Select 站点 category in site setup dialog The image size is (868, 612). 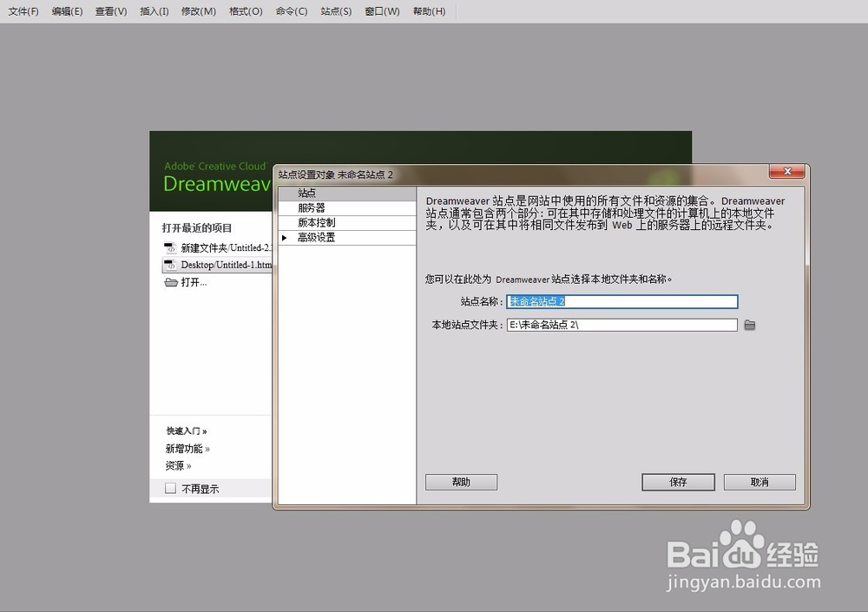point(347,194)
